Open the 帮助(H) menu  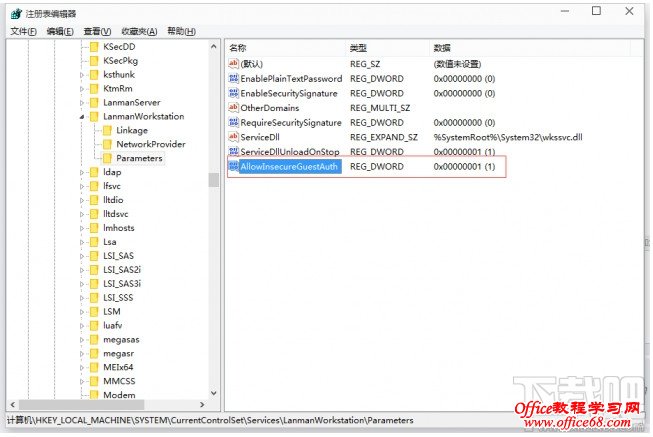181,31
